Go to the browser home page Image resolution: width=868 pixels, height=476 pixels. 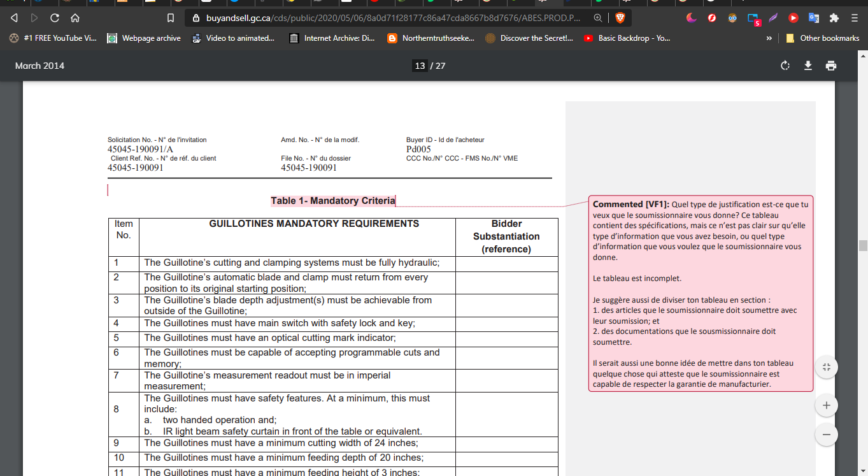point(75,18)
